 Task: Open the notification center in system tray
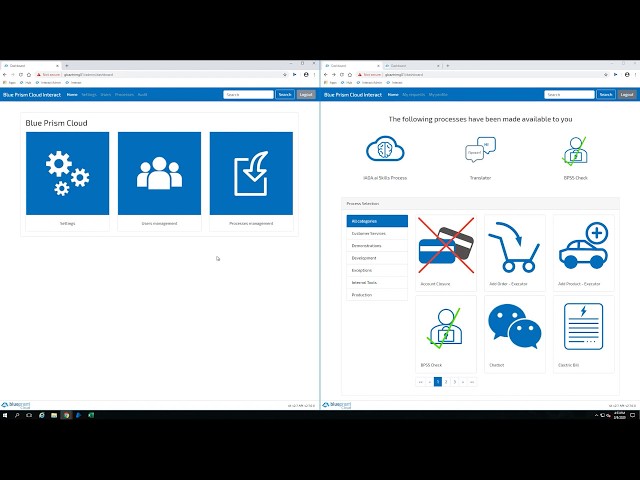[x=632, y=415]
